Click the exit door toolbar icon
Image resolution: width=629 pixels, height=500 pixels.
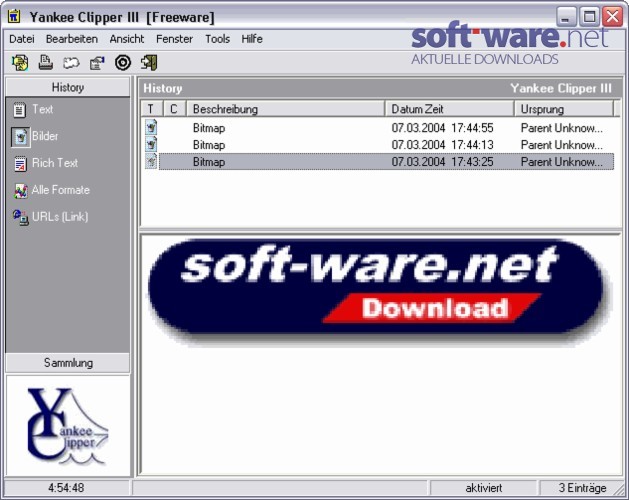149,63
